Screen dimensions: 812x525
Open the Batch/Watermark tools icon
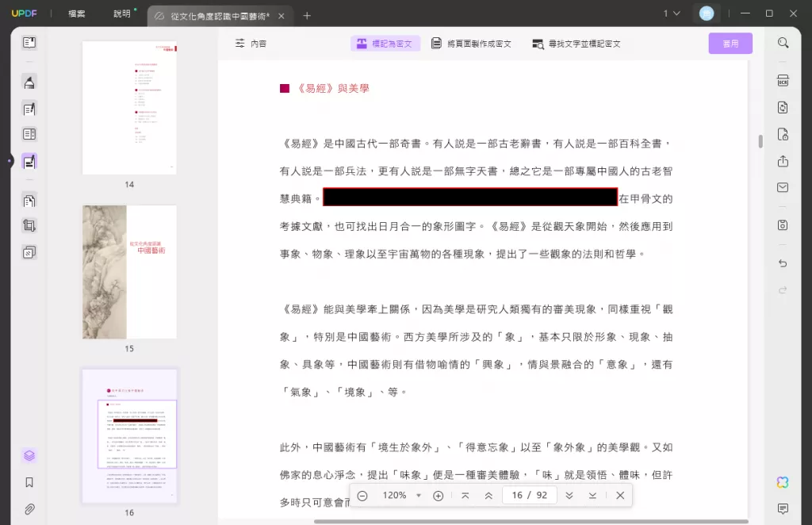click(x=29, y=252)
